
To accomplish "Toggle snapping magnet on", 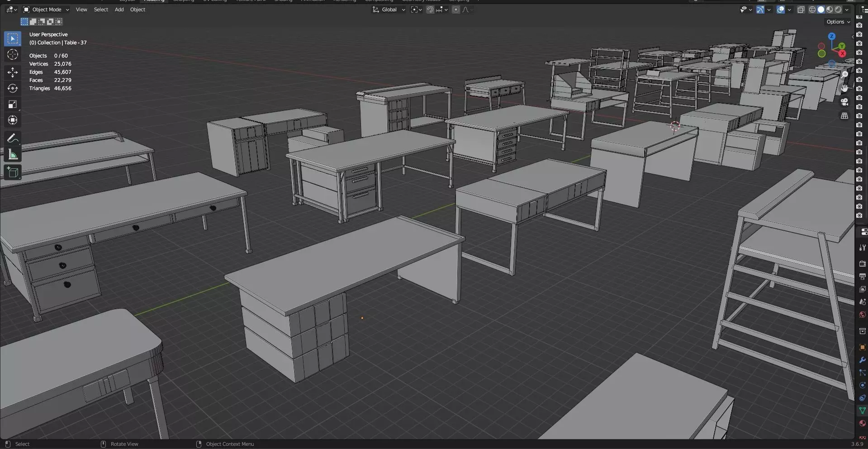I will tap(430, 10).
